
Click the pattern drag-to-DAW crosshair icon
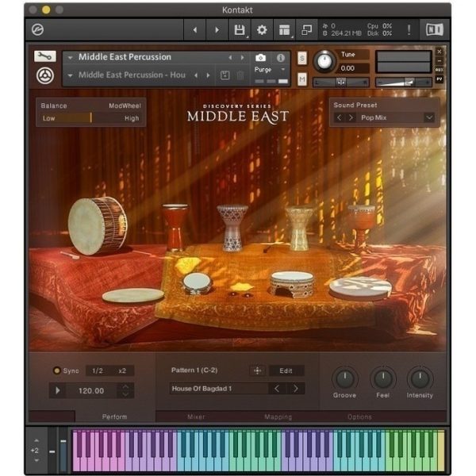257,370
